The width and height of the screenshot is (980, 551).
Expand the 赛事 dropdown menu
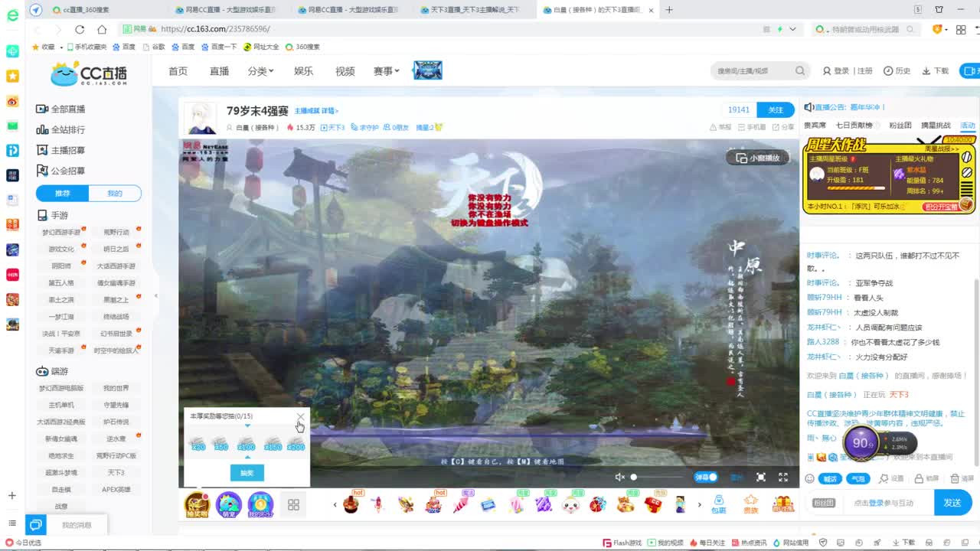click(x=386, y=70)
